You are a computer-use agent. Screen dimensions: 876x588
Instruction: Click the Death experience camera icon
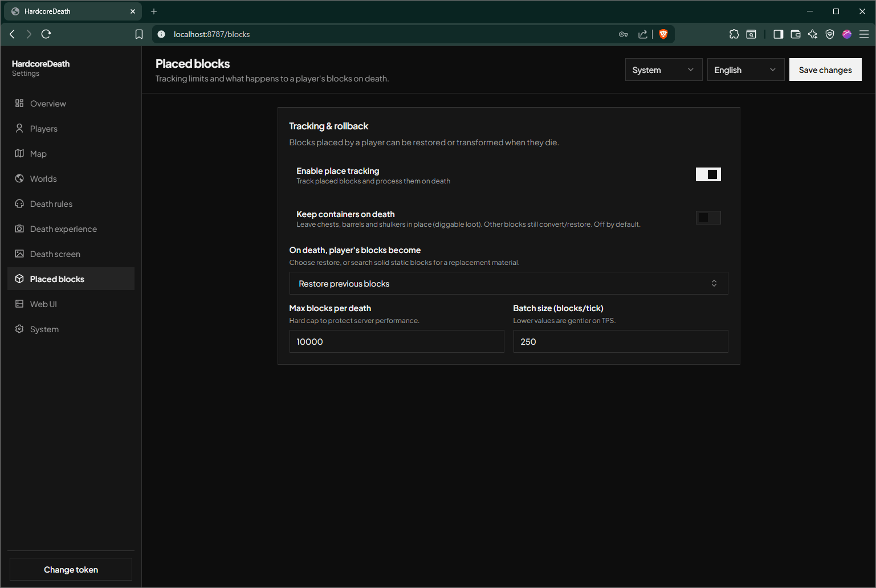pos(19,228)
